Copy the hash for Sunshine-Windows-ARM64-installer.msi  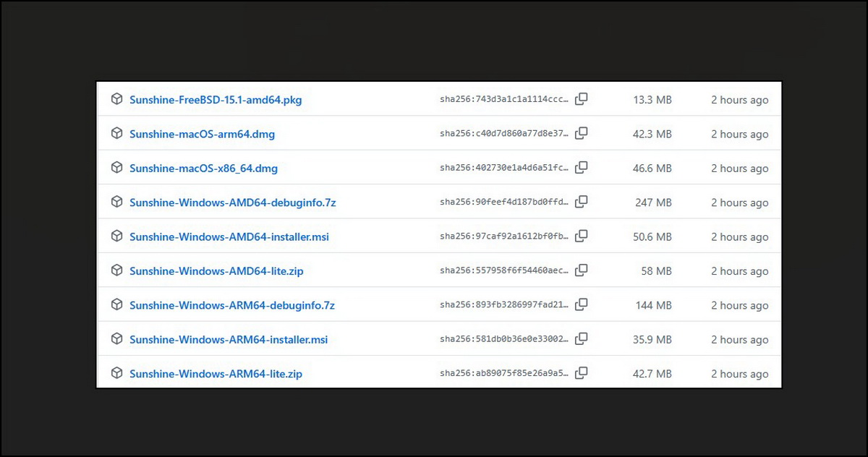pyautogui.click(x=581, y=339)
